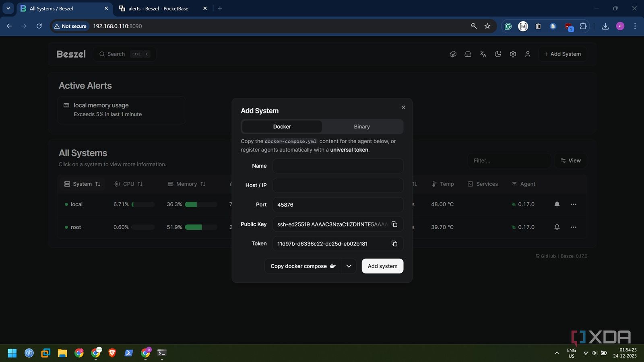The height and width of the screenshot is (362, 644).
Task: Sort by the Temp column header
Action: (x=443, y=184)
